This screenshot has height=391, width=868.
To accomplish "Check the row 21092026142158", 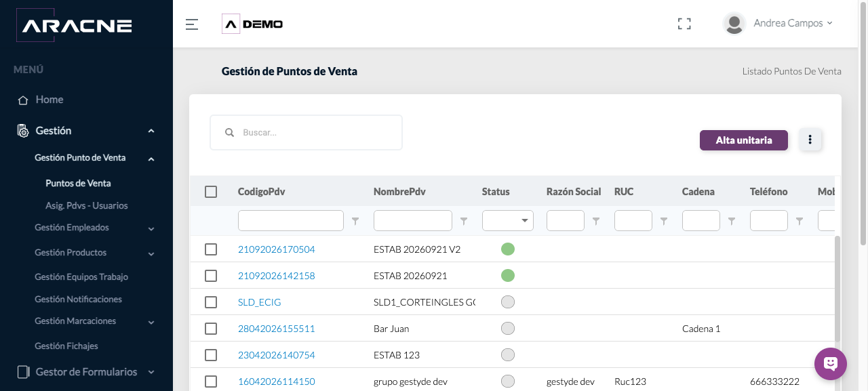I will pyautogui.click(x=211, y=276).
